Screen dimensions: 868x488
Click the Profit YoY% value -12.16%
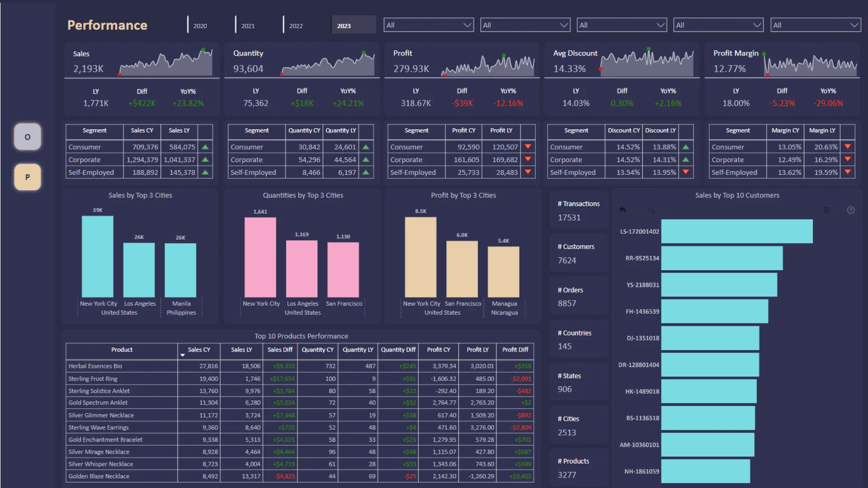[508, 103]
